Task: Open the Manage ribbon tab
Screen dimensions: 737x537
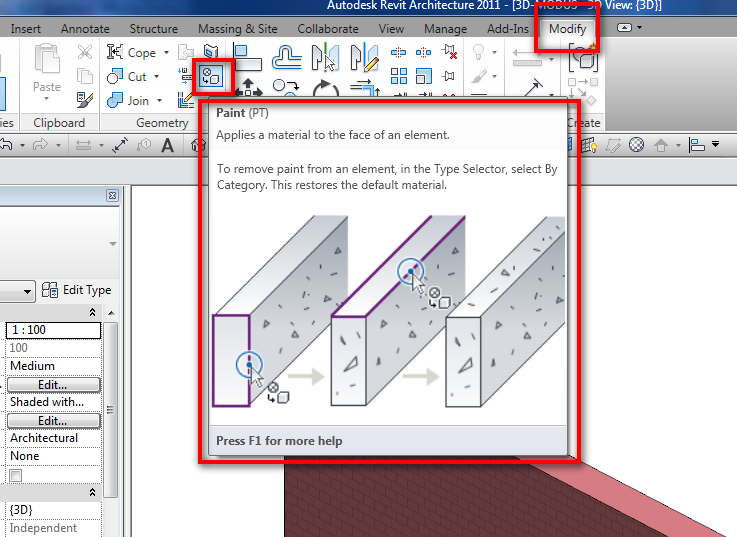Action: coord(446,29)
